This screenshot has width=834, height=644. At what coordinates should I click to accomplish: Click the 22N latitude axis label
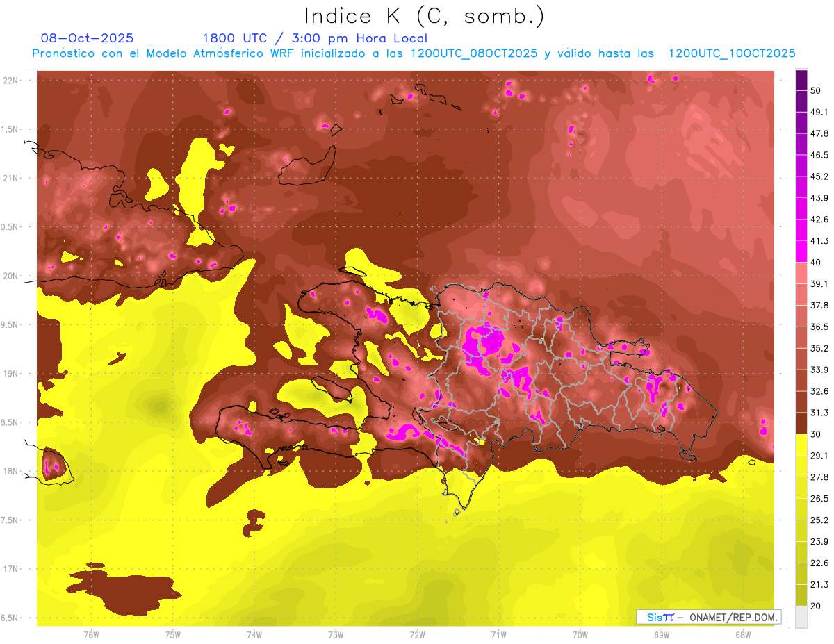(11, 81)
